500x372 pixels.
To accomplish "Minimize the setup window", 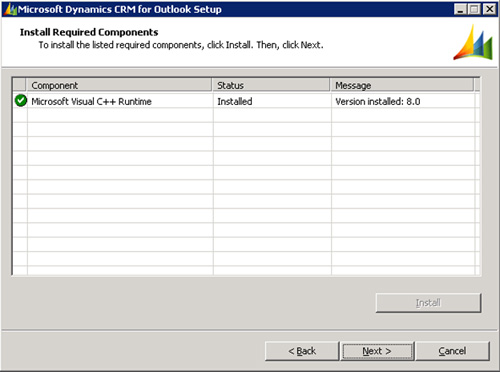I will tap(460, 9).
